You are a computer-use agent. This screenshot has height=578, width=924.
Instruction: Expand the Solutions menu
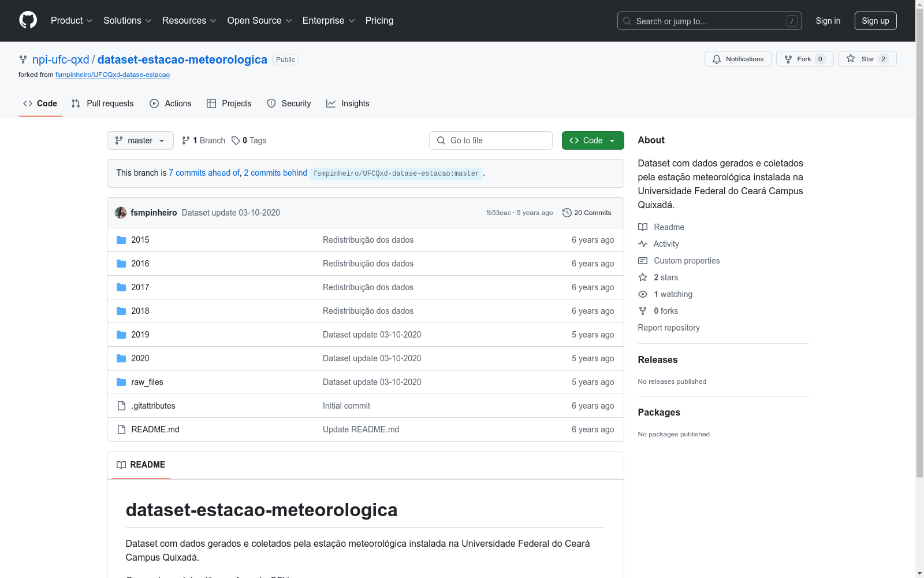pos(128,21)
